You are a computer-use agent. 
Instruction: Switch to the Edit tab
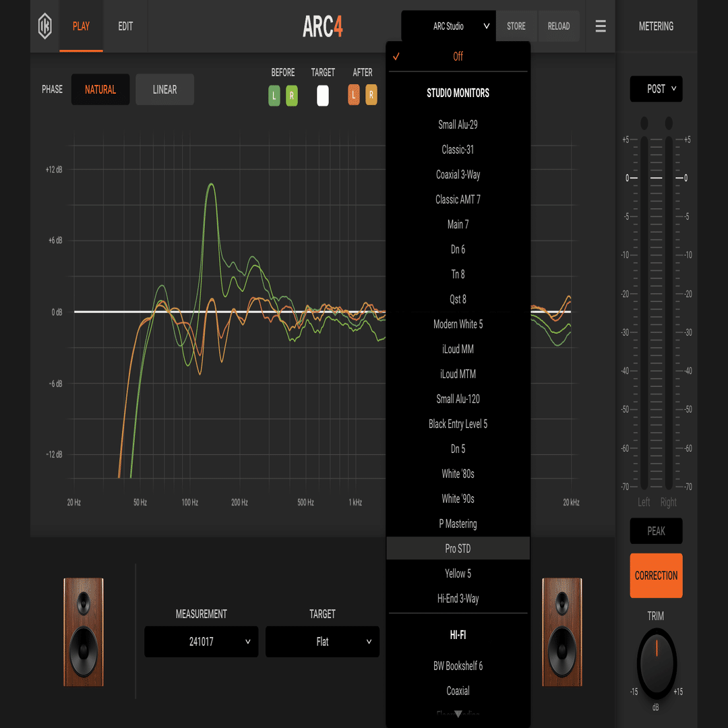pos(125,26)
